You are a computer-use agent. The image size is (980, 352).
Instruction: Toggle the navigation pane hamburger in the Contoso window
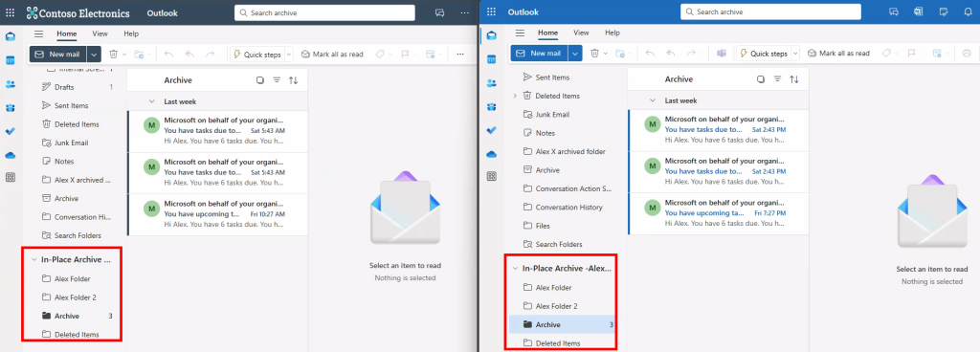click(x=38, y=33)
